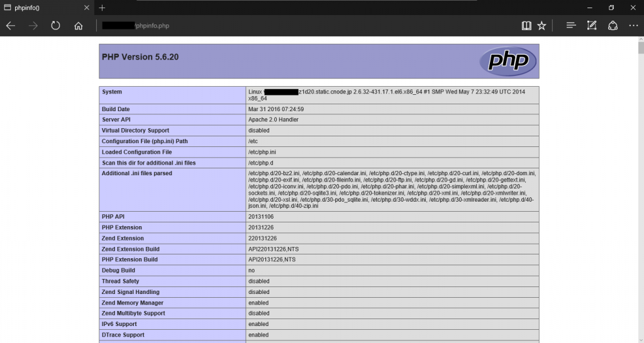Viewport: 644px width, 343px height.
Task: Minimize the browser window
Action: [x=590, y=8]
